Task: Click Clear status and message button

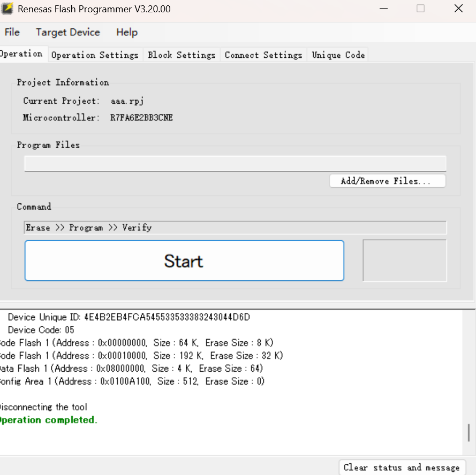Action: [x=402, y=468]
